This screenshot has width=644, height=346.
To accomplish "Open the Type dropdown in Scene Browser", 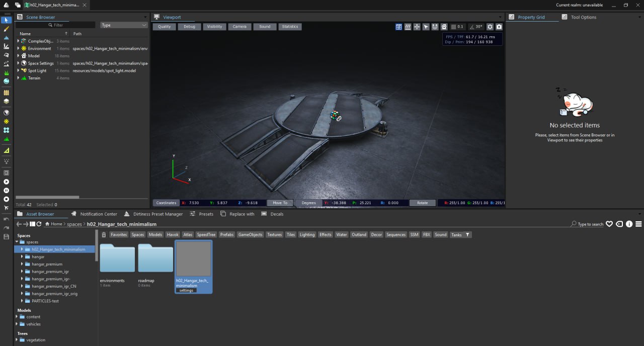I will pos(124,25).
